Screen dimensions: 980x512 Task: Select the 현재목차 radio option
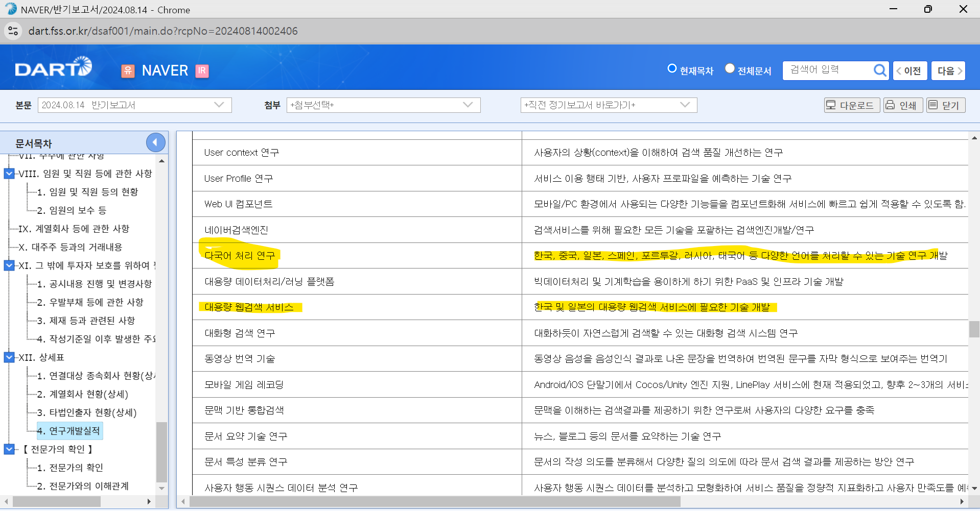tap(672, 68)
